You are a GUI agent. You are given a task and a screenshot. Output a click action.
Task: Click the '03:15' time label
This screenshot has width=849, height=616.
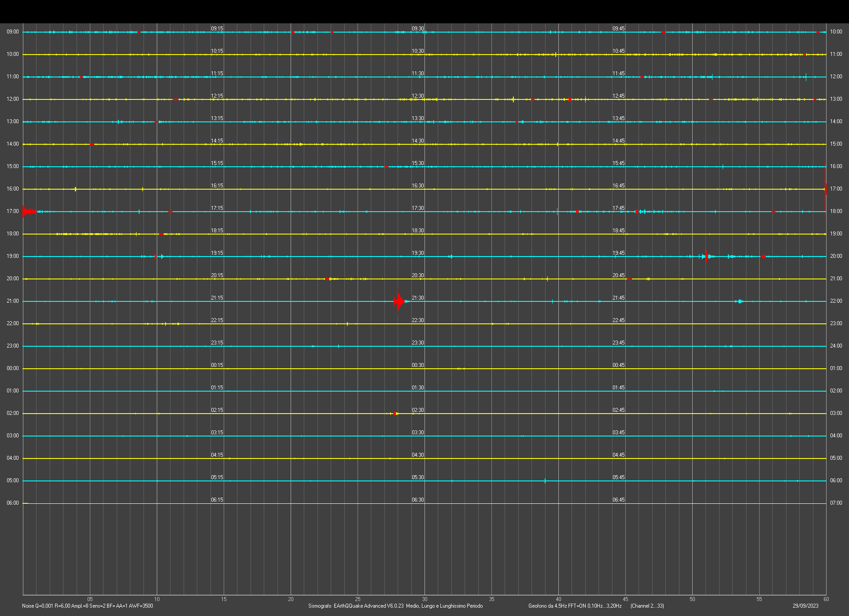coord(217,433)
